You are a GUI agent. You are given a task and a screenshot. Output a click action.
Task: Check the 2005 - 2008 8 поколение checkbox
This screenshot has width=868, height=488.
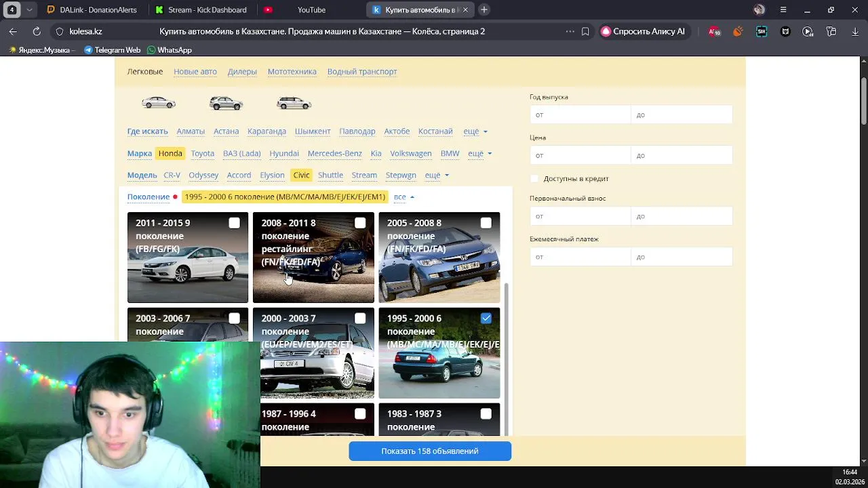click(486, 223)
